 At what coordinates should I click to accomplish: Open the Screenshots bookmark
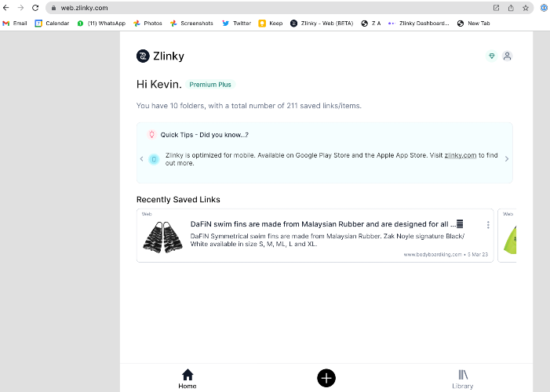click(191, 24)
